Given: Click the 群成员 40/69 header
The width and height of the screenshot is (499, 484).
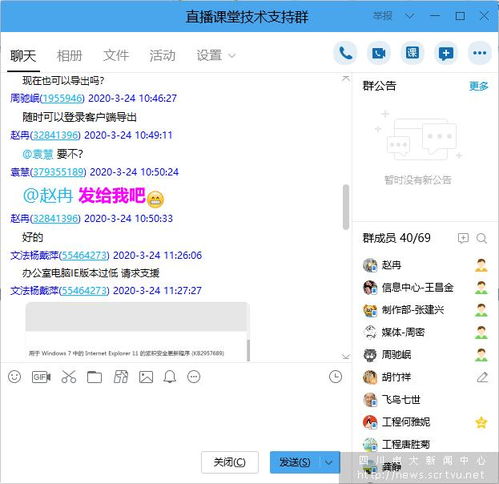Looking at the screenshot, I should point(397,238).
